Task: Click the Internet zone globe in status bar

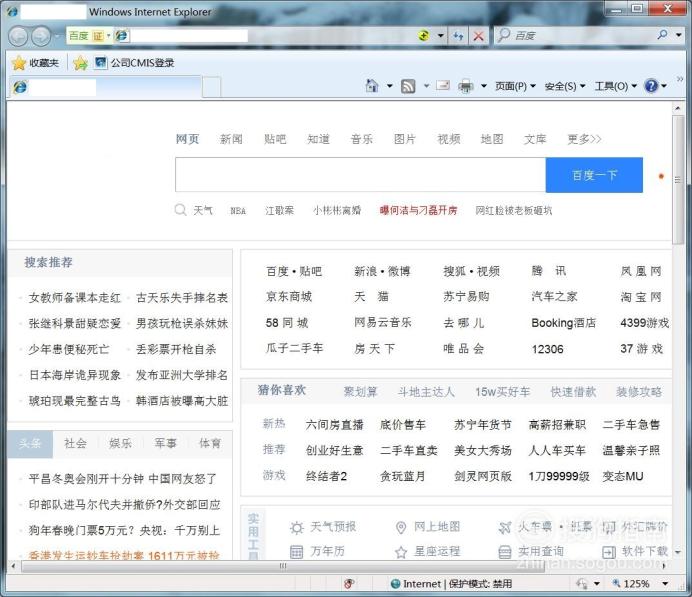Action: pyautogui.click(x=395, y=584)
